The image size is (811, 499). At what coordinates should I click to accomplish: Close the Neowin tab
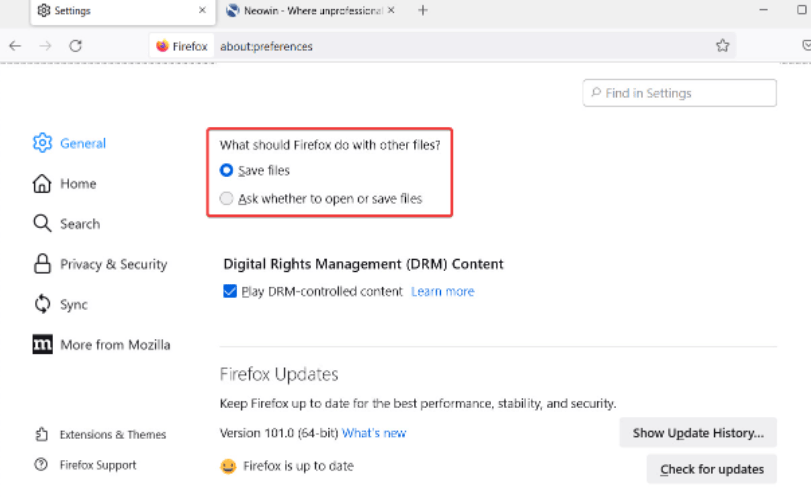[391, 11]
